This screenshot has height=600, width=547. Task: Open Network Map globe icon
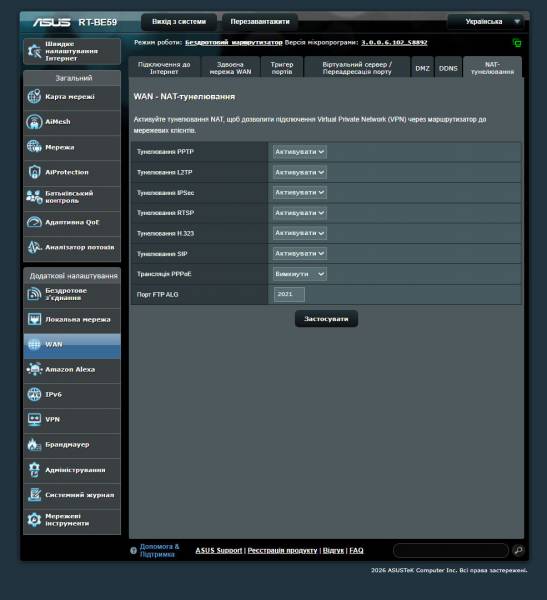tap(34, 96)
